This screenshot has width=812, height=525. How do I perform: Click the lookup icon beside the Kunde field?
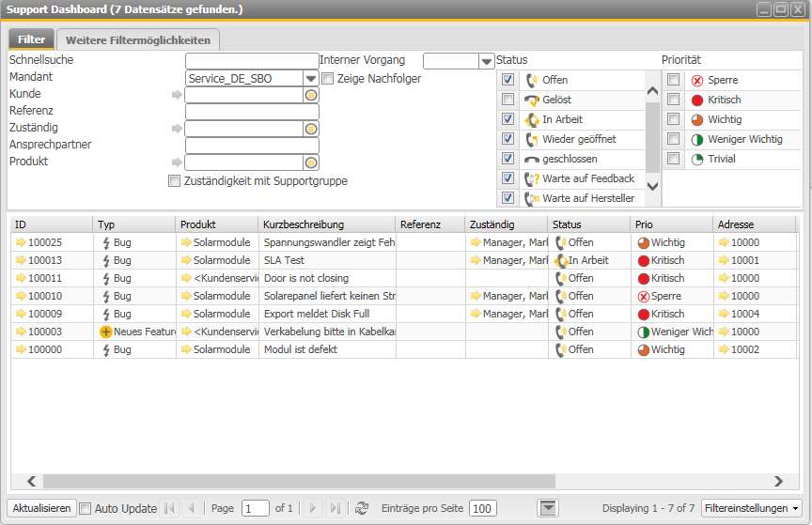click(x=311, y=95)
